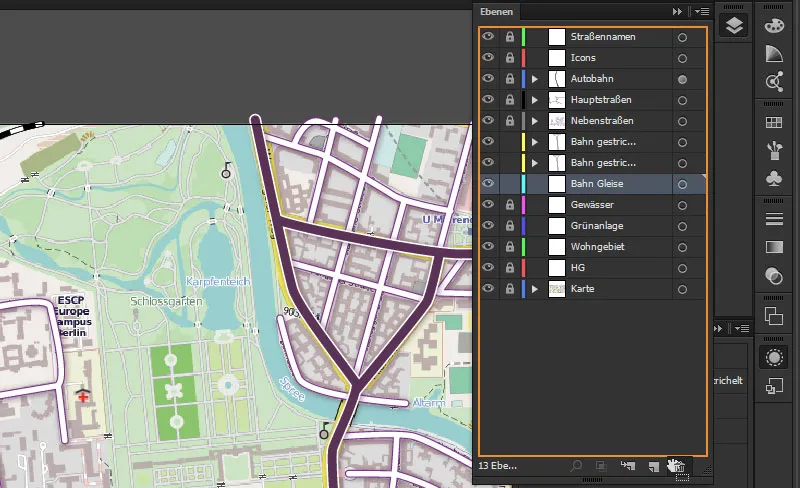Open the Brushes panel icon
The height and width of the screenshot is (488, 800).
tap(774, 150)
